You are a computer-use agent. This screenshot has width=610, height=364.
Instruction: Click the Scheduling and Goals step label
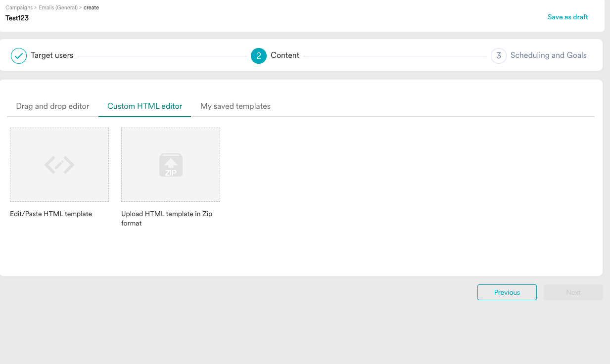point(549,55)
